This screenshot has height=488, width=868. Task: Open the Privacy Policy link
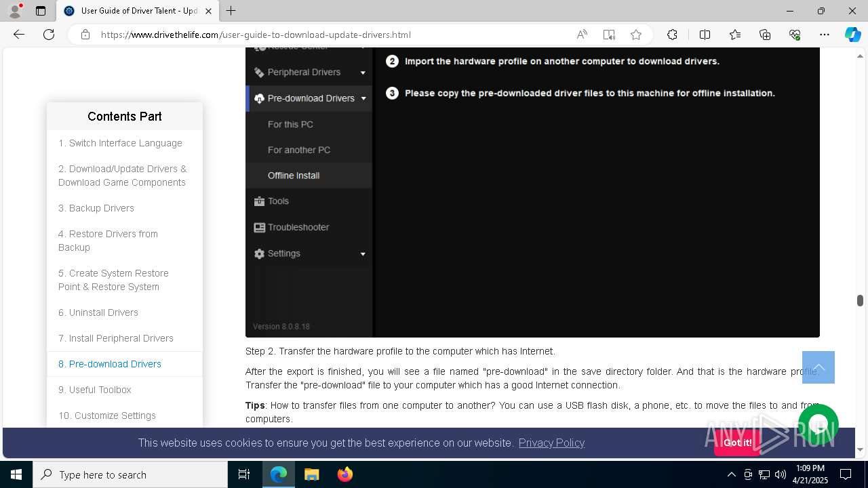click(x=551, y=443)
